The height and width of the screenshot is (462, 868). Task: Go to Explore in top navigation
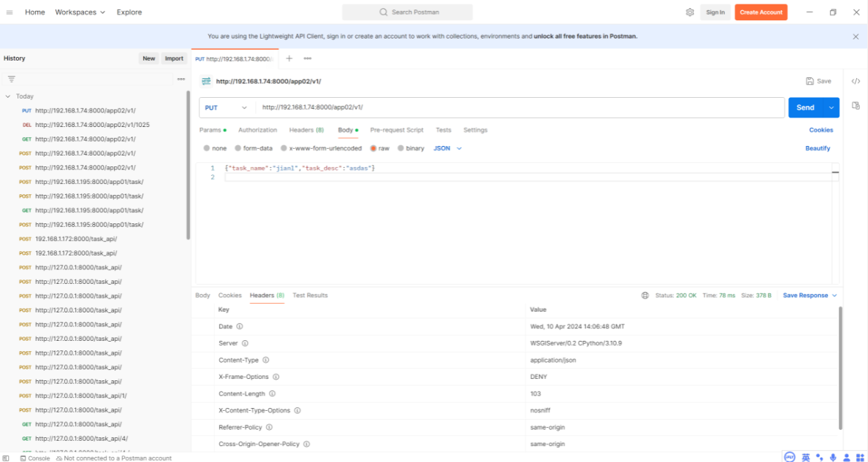(129, 12)
